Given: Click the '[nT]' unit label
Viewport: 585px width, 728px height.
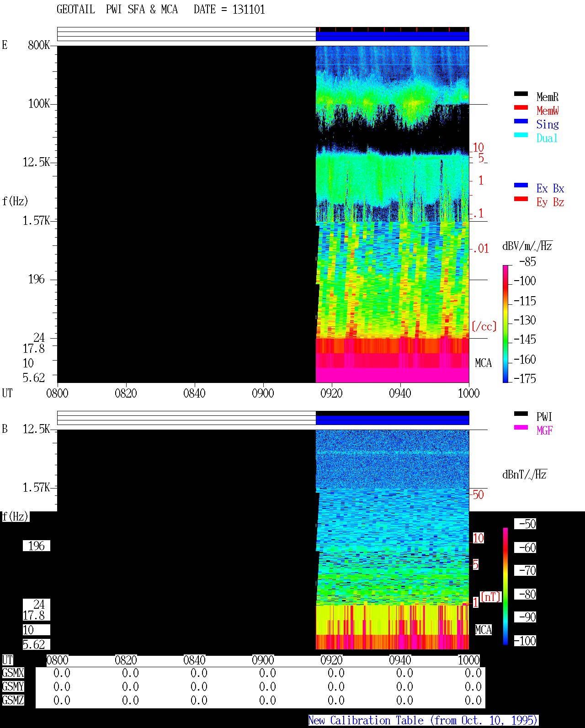Looking at the screenshot, I should pyautogui.click(x=491, y=596).
